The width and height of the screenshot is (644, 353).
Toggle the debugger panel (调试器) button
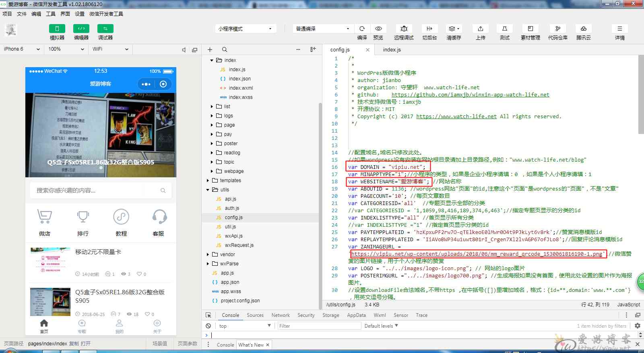coord(105,29)
